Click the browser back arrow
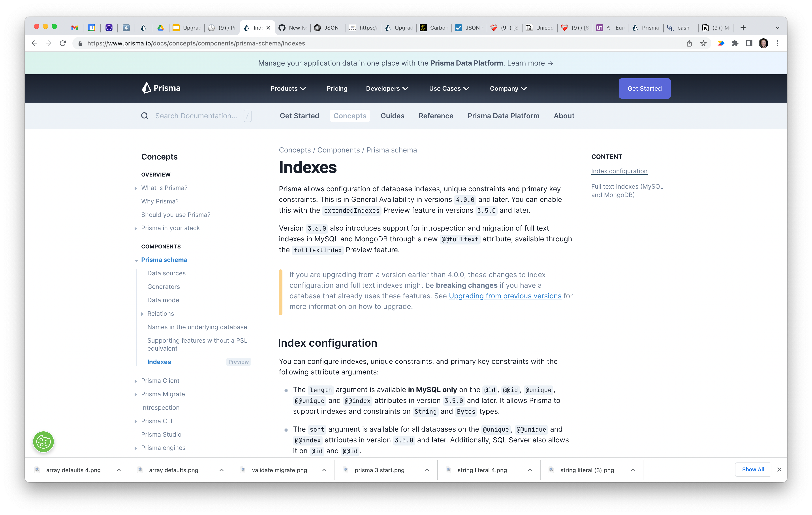812x515 pixels. [x=34, y=43]
